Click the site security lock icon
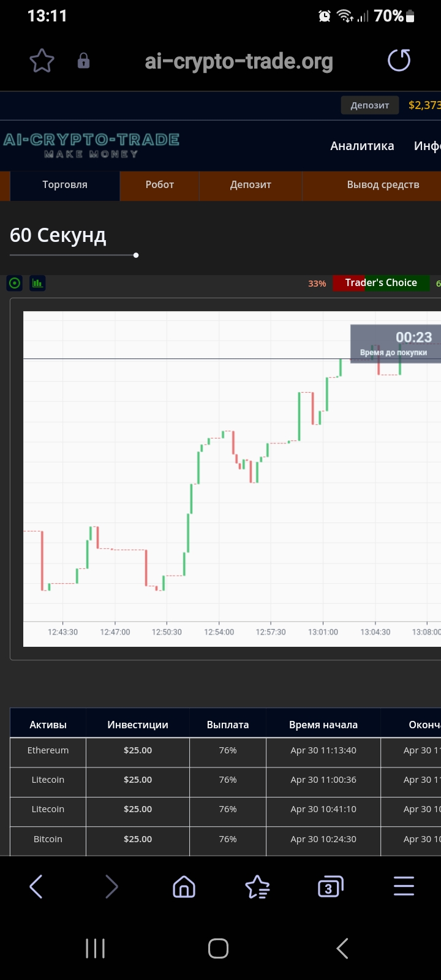The width and height of the screenshot is (441, 980). (83, 61)
